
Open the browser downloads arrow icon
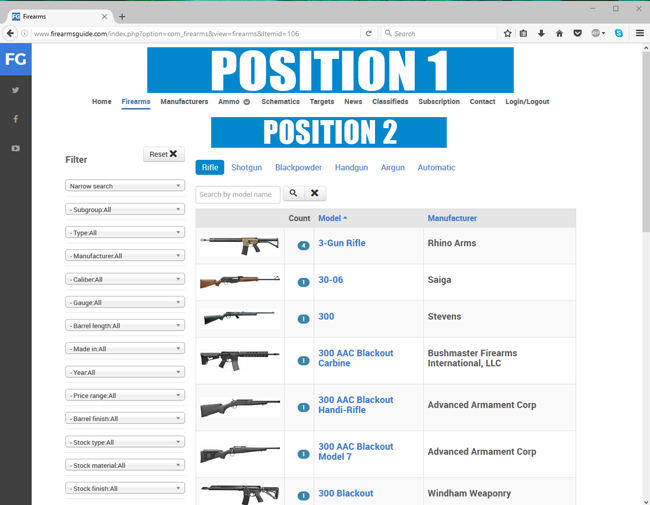tap(541, 33)
